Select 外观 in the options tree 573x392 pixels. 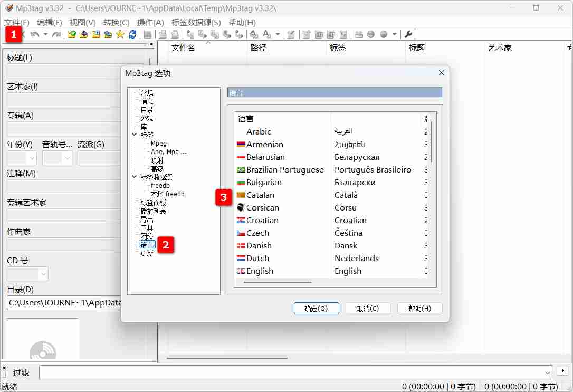tap(147, 118)
